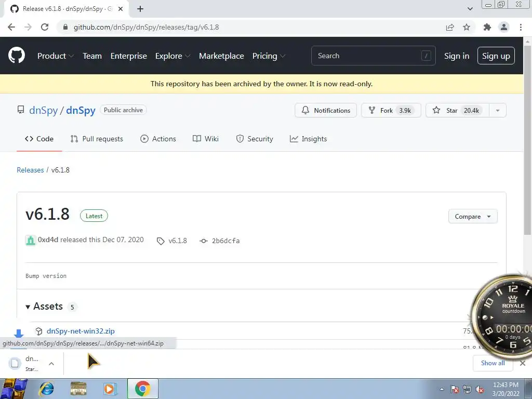The image size is (532, 399).
Task: Switch to the Security tab
Action: click(255, 139)
